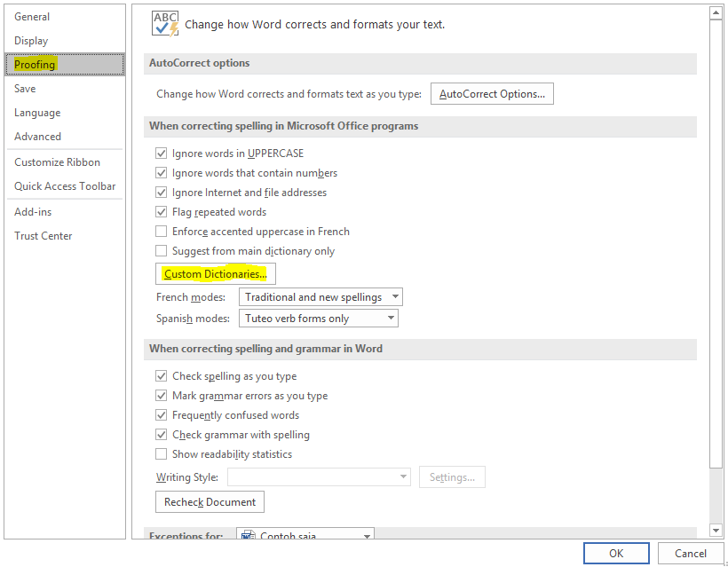
Task: Click the Word document icon in Exceptions
Action: click(x=249, y=534)
